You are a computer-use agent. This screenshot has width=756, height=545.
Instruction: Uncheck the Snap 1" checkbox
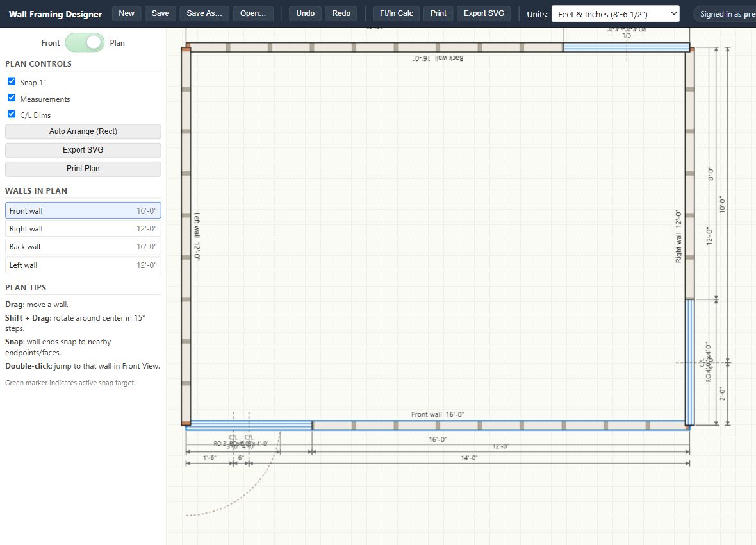[x=12, y=81]
